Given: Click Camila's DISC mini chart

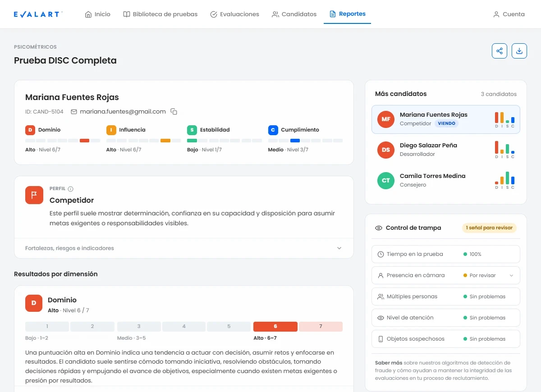Looking at the screenshot, I should click(504, 180).
